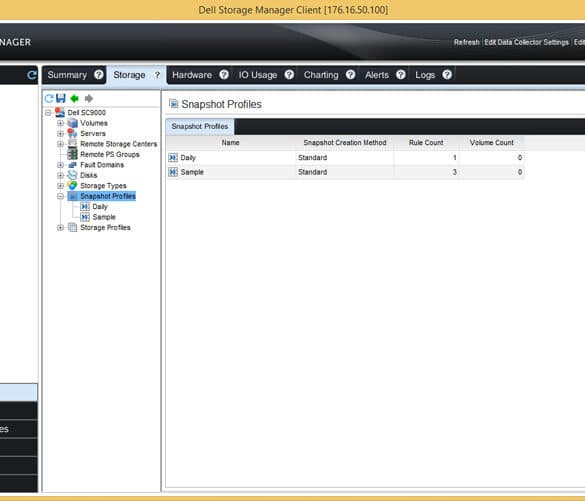Image resolution: width=585 pixels, height=501 pixels.
Task: Expand the Servers tree node
Action: pyautogui.click(x=60, y=134)
